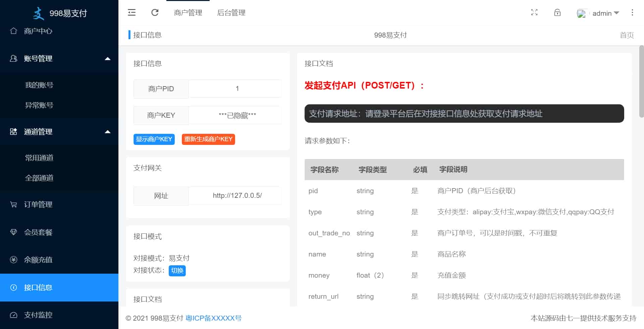Image resolution: width=644 pixels, height=329 pixels.
Task: Click the 显示商户KEY button
Action: (154, 139)
